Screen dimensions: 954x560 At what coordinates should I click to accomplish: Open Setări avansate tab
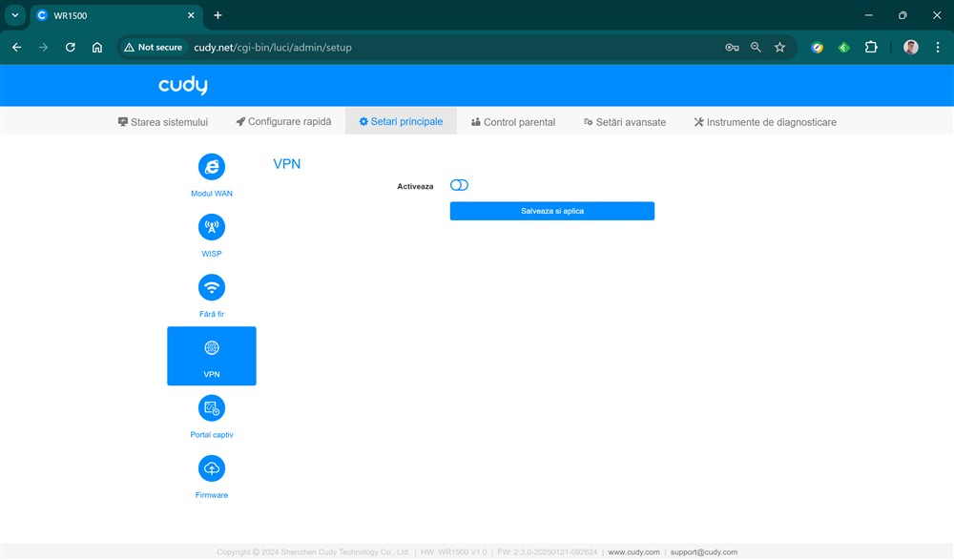click(x=625, y=122)
